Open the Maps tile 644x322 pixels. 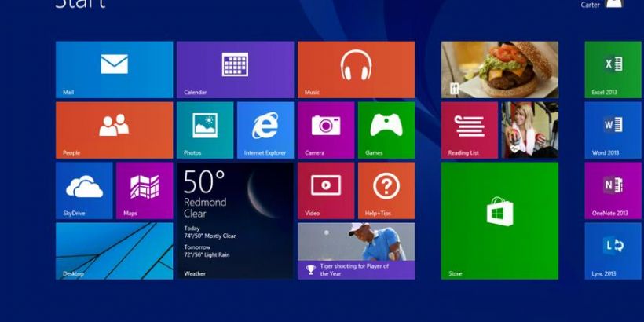(145, 190)
